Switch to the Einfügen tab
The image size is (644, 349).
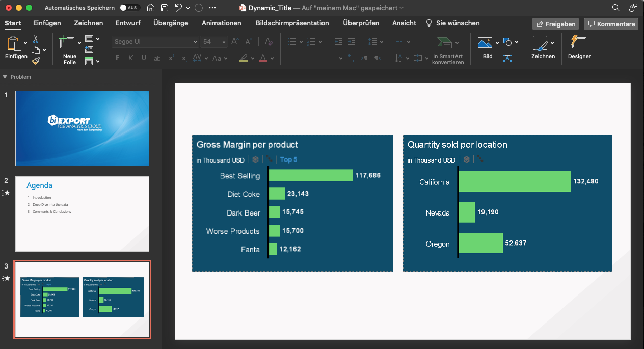click(x=47, y=23)
